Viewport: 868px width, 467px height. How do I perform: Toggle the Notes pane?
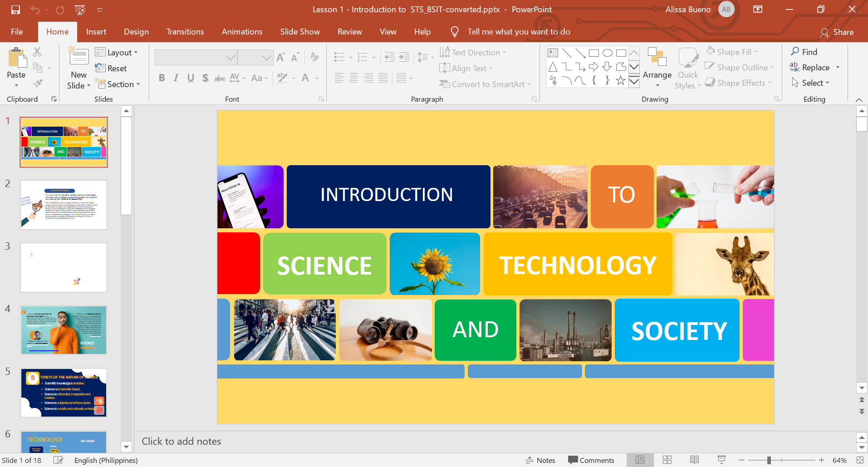(540, 460)
